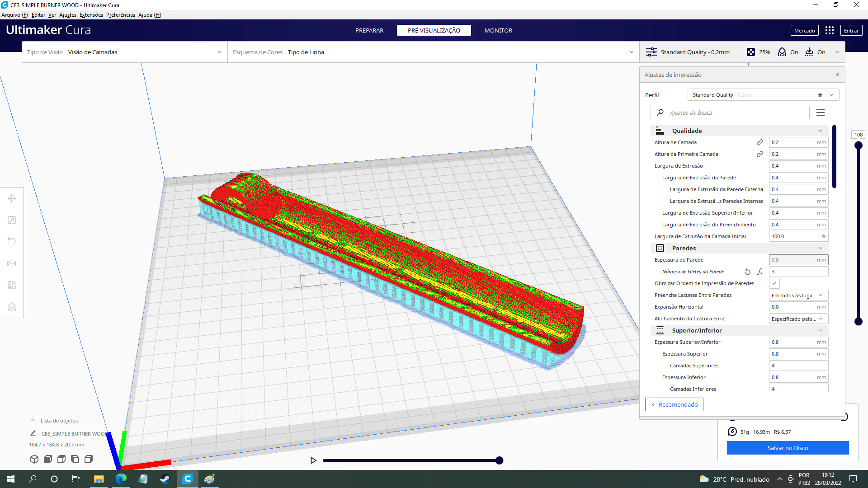Click the 3D view cube icon
Image resolution: width=868 pixels, height=488 pixels.
34,459
